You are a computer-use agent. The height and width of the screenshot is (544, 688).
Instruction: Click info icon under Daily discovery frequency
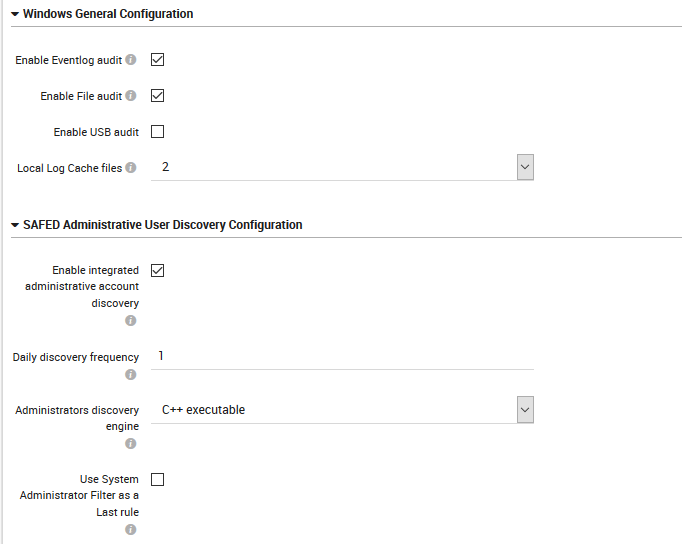click(131, 375)
